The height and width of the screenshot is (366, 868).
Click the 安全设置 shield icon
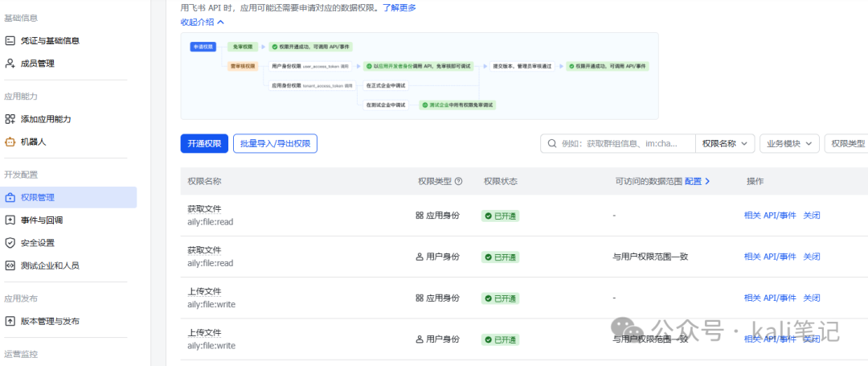point(10,242)
